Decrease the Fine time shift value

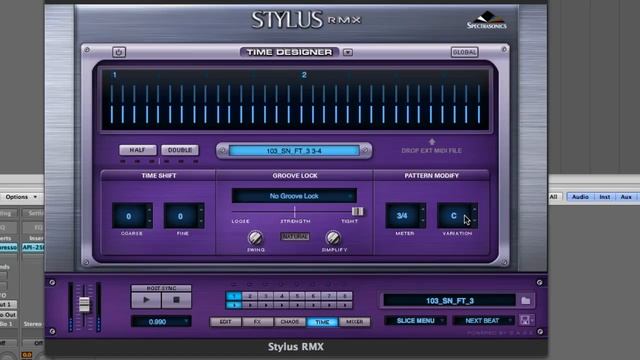pyautogui.click(x=201, y=221)
